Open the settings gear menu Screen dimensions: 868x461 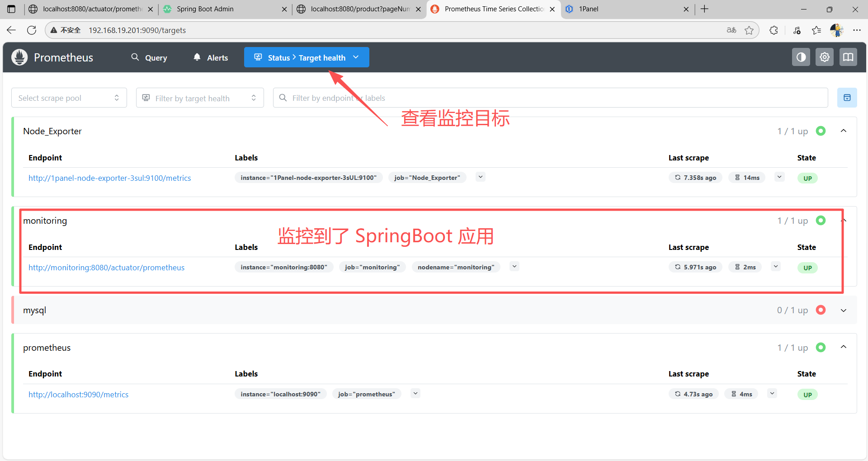click(x=825, y=57)
